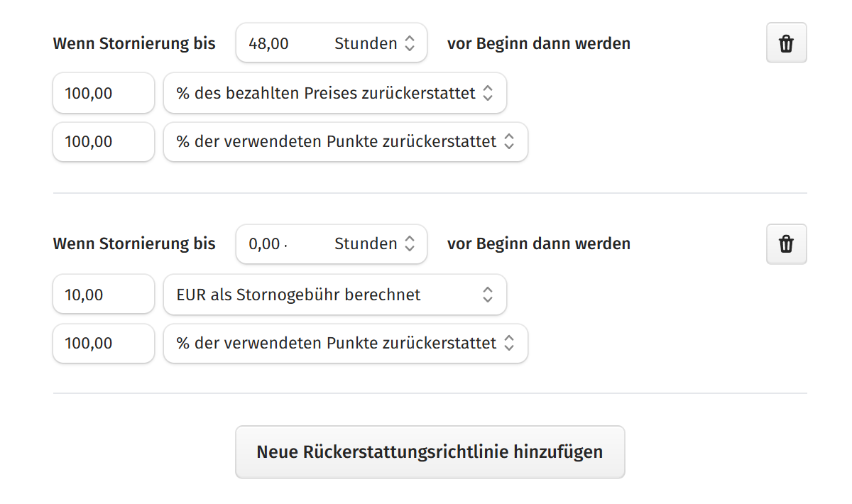The width and height of the screenshot is (852, 504).
Task: Select the 10,00 cancellation fee field
Action: 103,294
